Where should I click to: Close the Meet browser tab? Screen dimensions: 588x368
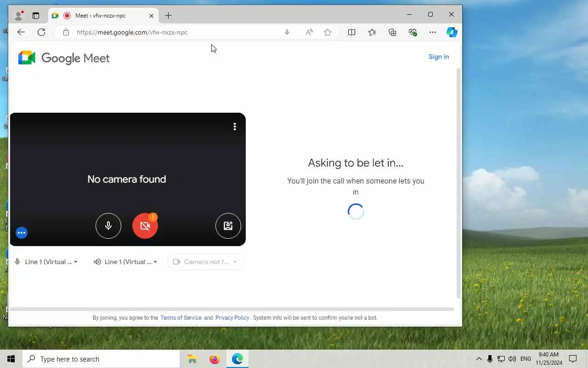(x=152, y=16)
